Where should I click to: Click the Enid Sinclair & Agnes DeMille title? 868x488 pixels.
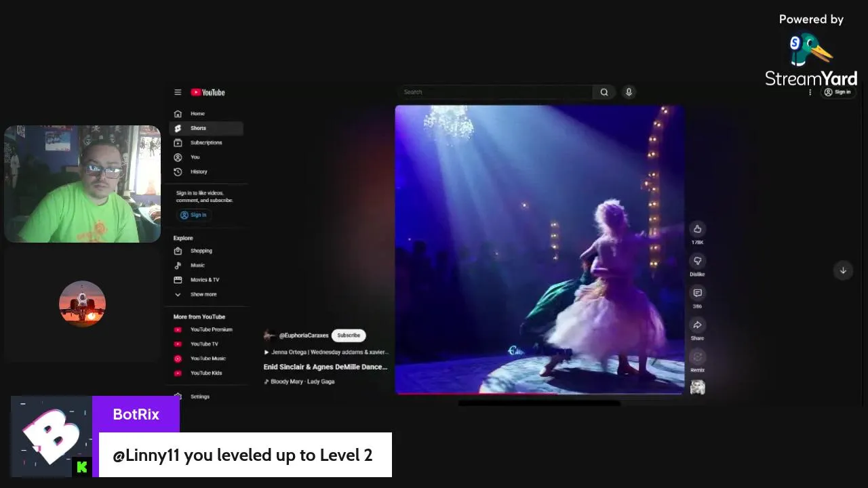pyautogui.click(x=325, y=367)
